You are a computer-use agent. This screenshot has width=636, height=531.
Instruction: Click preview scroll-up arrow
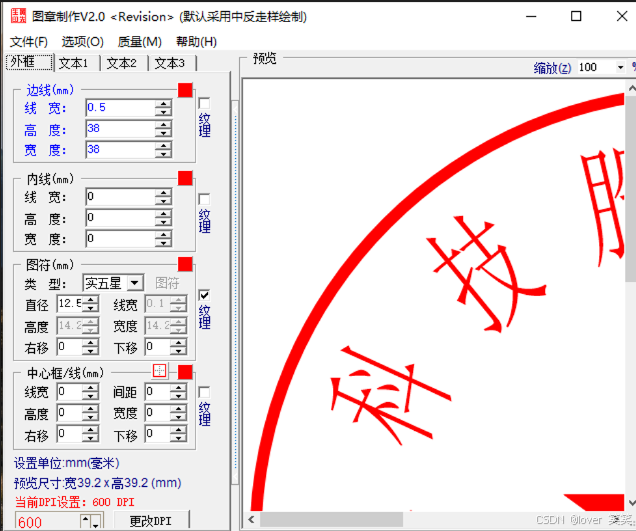click(x=631, y=88)
